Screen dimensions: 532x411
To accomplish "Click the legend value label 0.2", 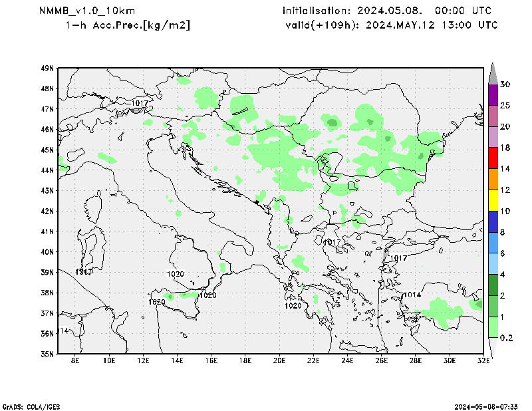I will [507, 338].
